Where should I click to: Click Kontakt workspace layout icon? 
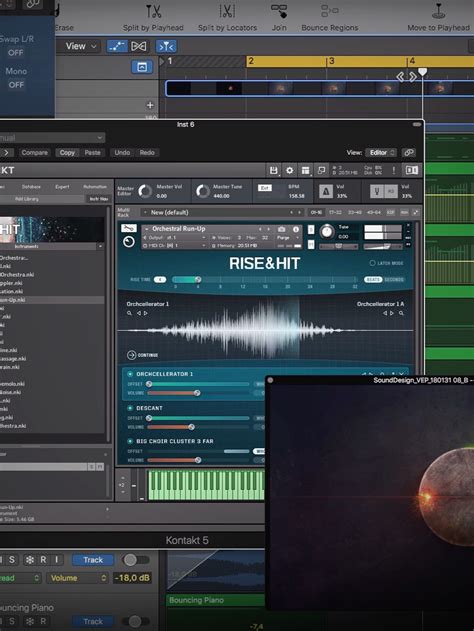[306, 171]
